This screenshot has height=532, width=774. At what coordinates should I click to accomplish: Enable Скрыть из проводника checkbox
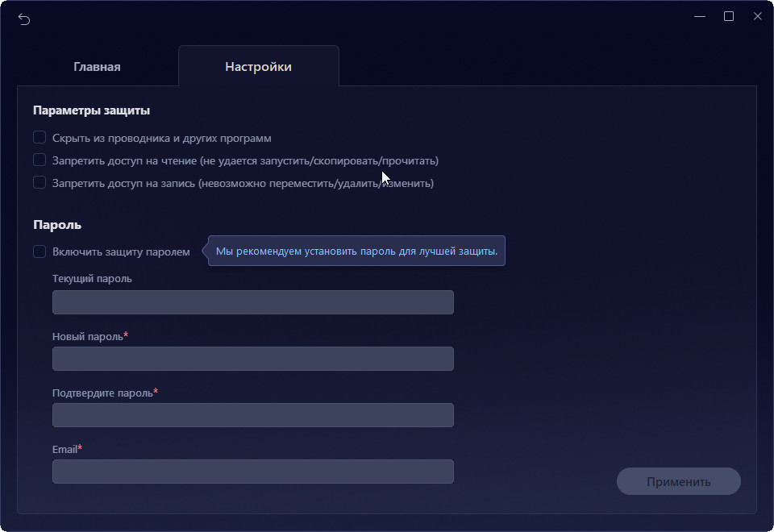pyautogui.click(x=40, y=138)
